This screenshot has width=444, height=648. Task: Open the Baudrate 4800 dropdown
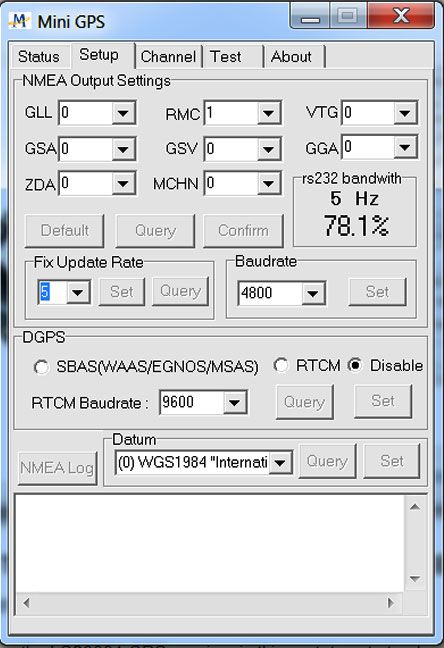pyautogui.click(x=313, y=293)
